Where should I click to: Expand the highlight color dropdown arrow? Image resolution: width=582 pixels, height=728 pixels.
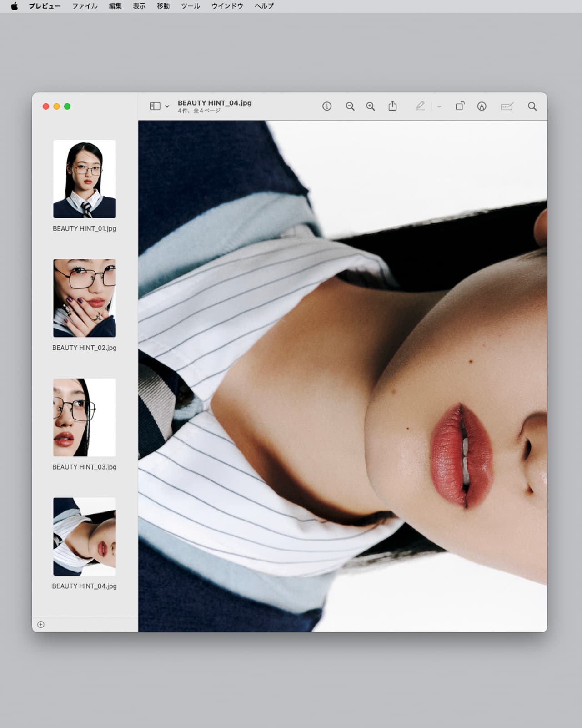[439, 106]
